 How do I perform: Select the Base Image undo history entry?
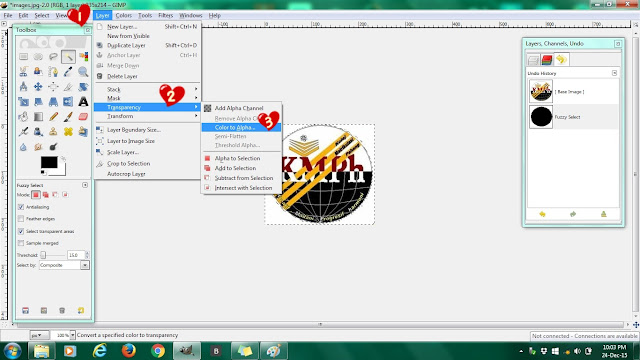tap(573, 91)
